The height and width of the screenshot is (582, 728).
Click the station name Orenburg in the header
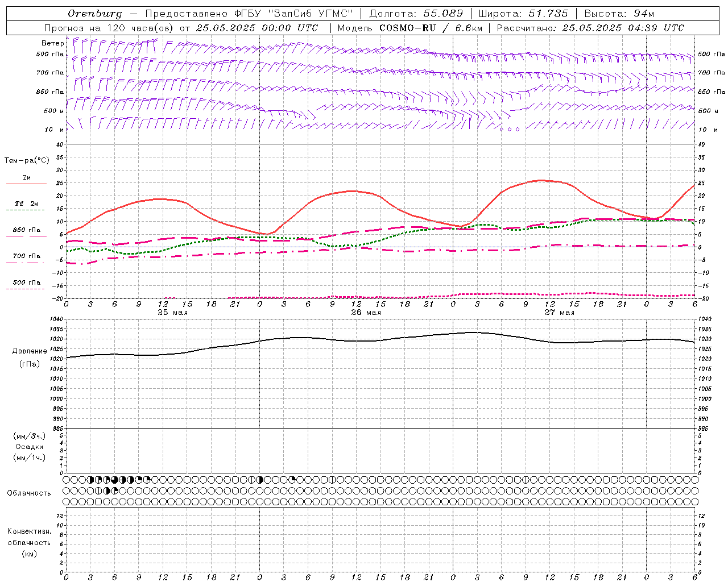(x=95, y=14)
